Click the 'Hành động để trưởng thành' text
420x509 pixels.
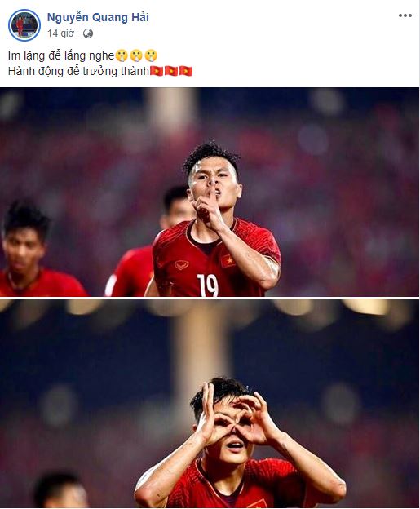(78, 71)
